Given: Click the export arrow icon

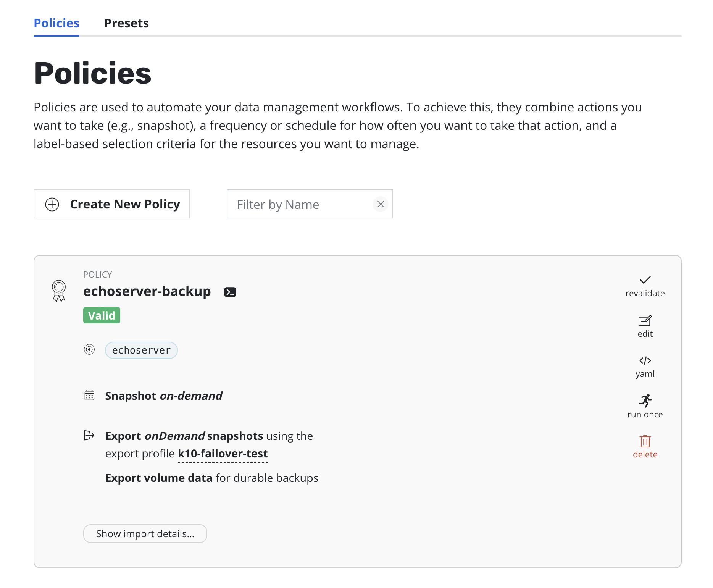Looking at the screenshot, I should tap(89, 435).
